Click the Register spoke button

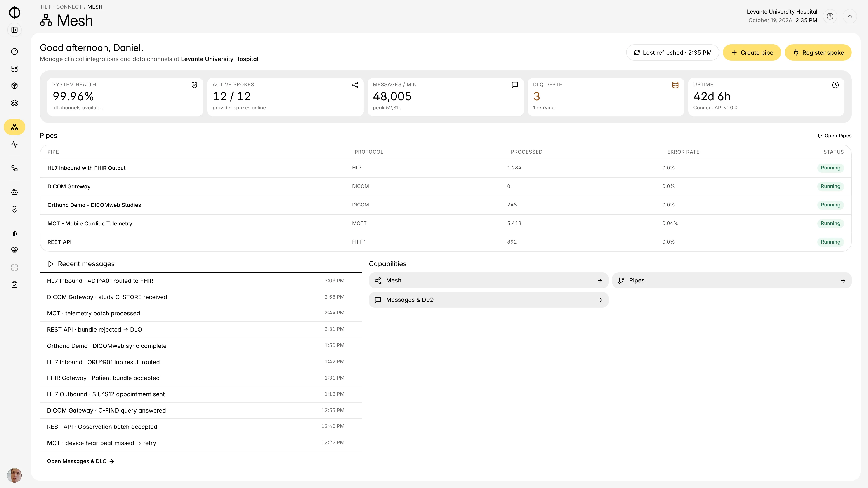818,53
